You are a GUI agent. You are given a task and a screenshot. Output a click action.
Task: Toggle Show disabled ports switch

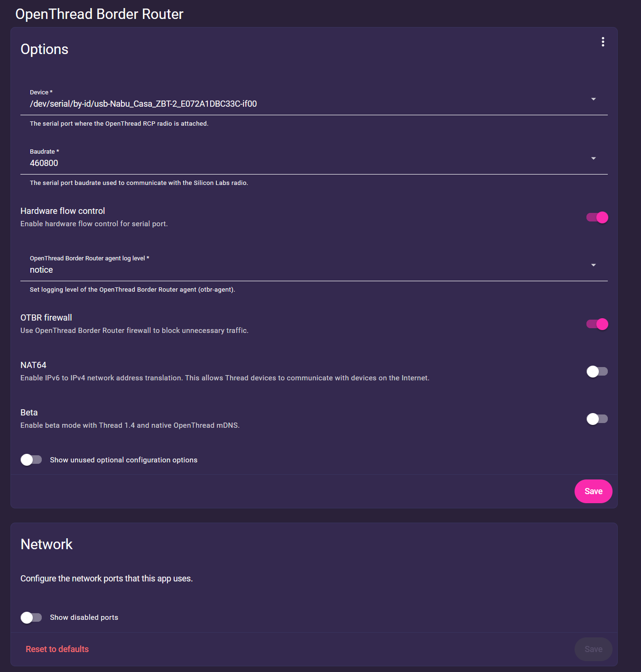[x=31, y=617]
